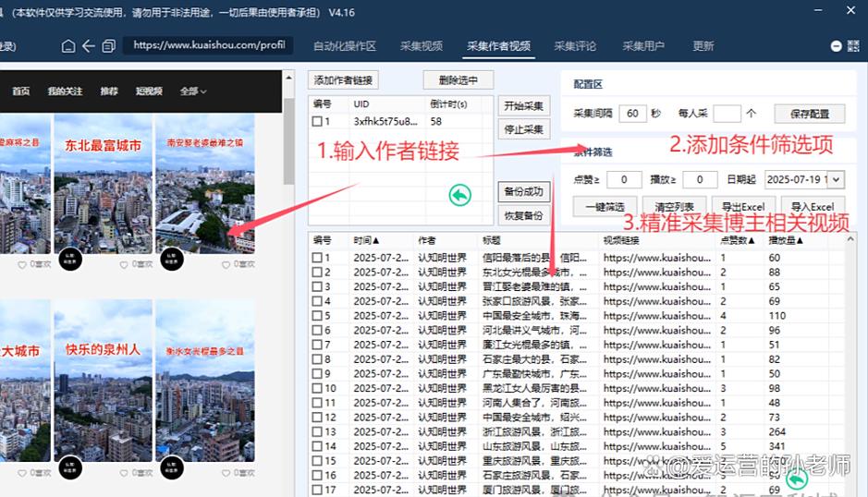Click the avatar badge on 东北最富城市 video
The height and width of the screenshot is (497, 868).
coord(71,261)
